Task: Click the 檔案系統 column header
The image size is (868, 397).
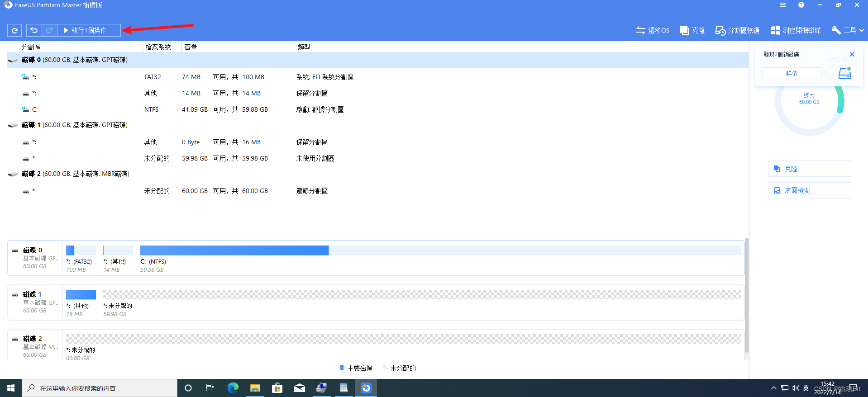Action: click(158, 47)
